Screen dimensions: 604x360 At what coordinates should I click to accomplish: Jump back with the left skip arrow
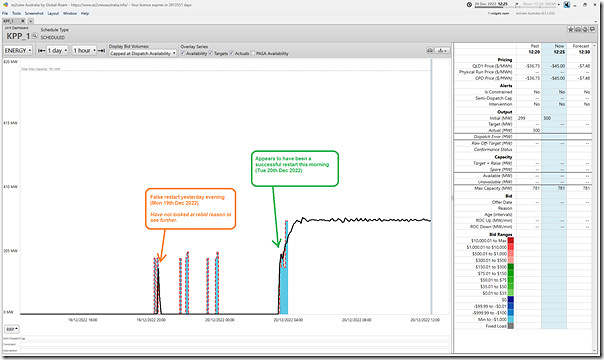coord(41,50)
